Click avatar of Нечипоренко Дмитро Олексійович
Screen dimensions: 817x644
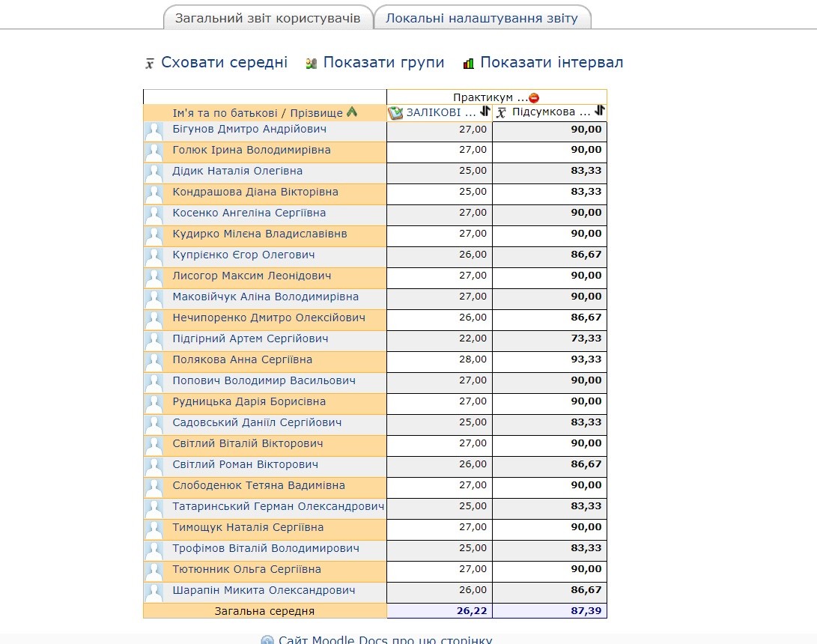(154, 320)
